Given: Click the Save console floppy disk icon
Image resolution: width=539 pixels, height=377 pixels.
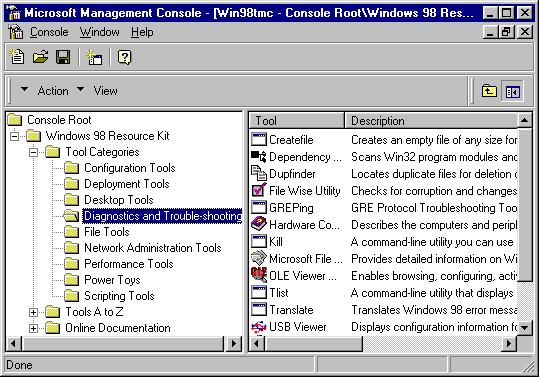Looking at the screenshot, I should 63,57.
